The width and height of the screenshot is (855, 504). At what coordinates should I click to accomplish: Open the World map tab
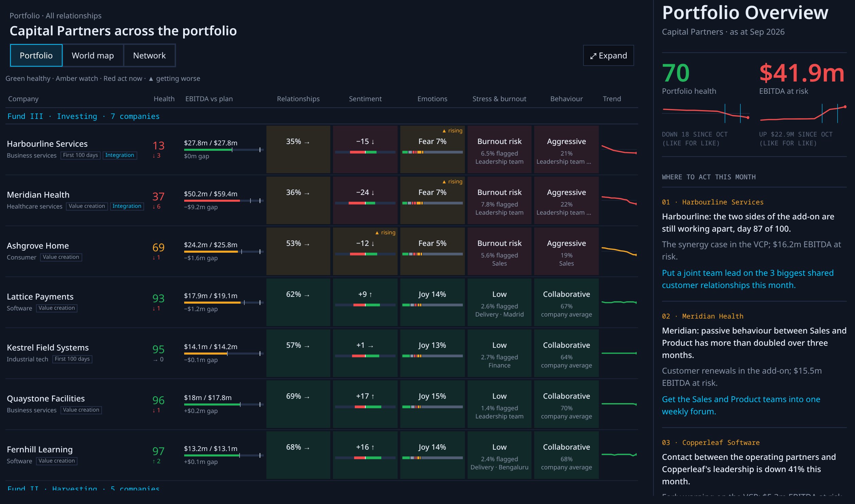[x=93, y=55]
